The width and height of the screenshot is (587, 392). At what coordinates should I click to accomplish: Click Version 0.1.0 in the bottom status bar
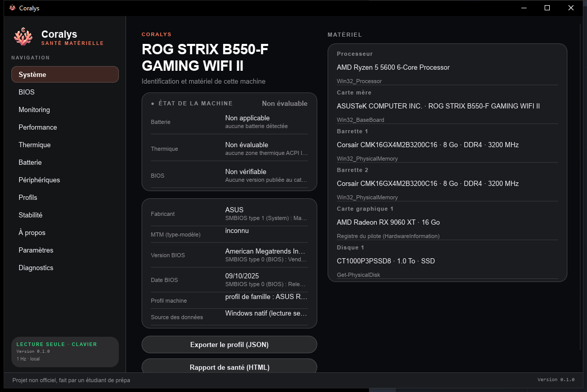(x=556, y=380)
